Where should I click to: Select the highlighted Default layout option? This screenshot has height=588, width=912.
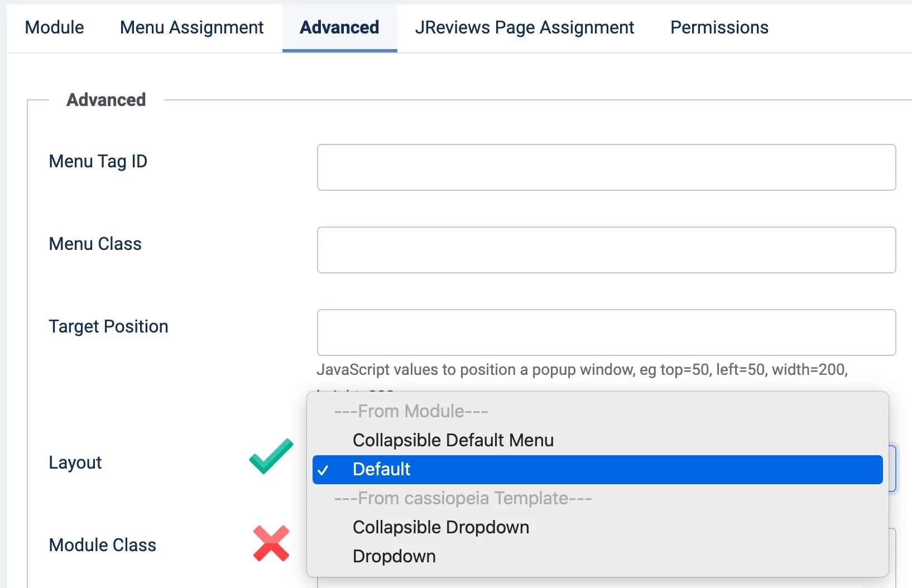[x=382, y=469]
